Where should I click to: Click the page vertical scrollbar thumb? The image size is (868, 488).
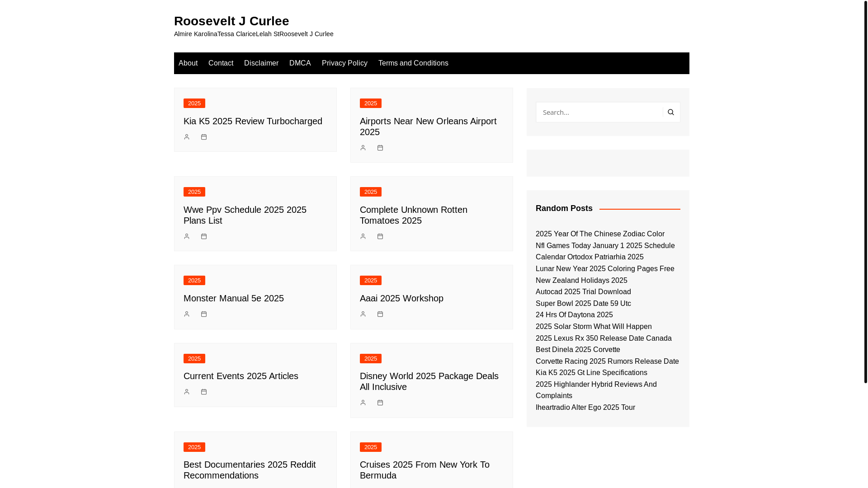tap(866, 192)
